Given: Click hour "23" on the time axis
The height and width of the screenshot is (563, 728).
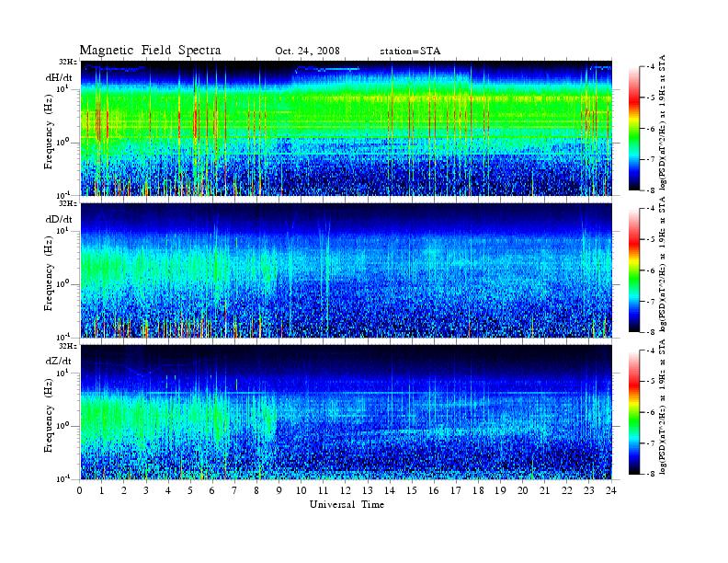Looking at the screenshot, I should pos(588,491).
